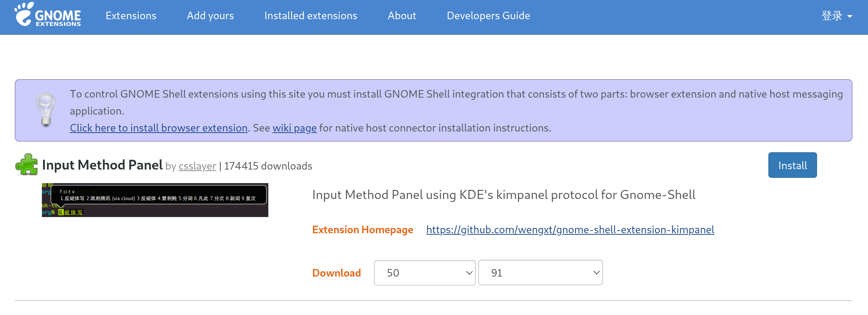Expand the 登录 login dropdown
868x315 pixels.
[x=837, y=16]
